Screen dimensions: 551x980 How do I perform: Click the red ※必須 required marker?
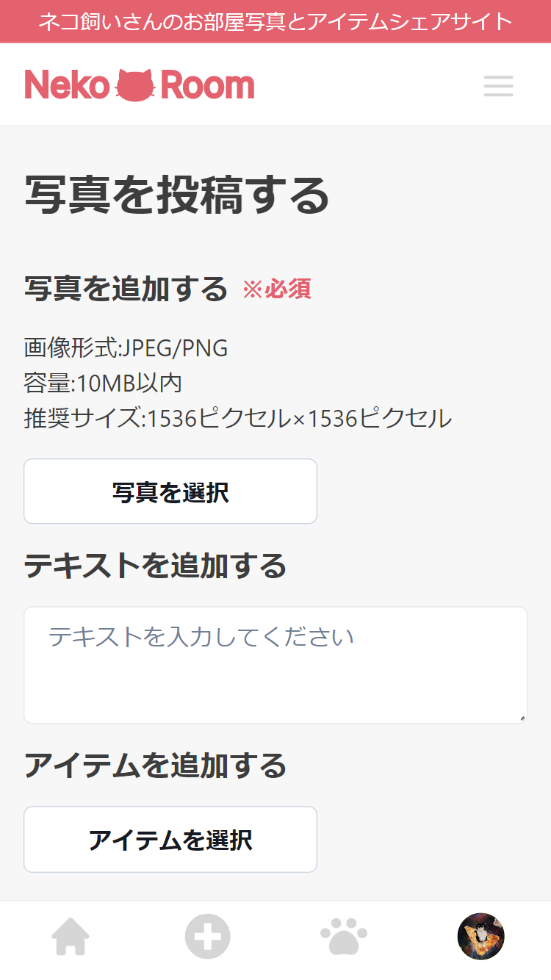coord(279,290)
